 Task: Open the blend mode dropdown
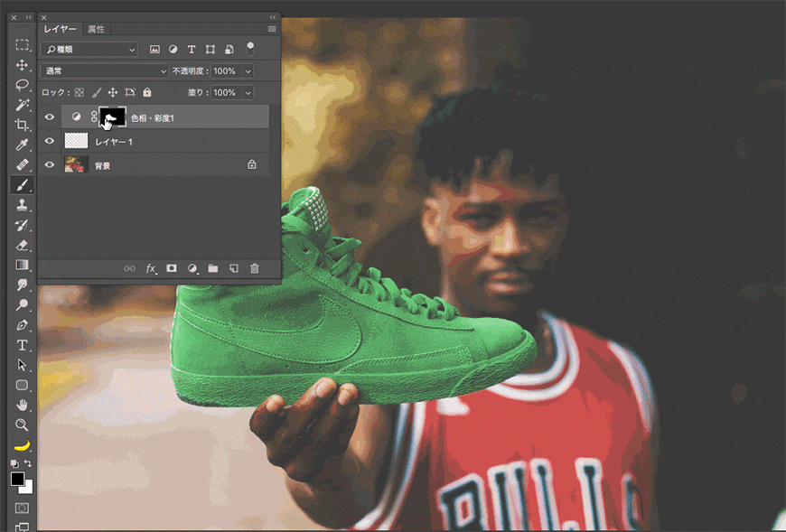click(x=105, y=71)
